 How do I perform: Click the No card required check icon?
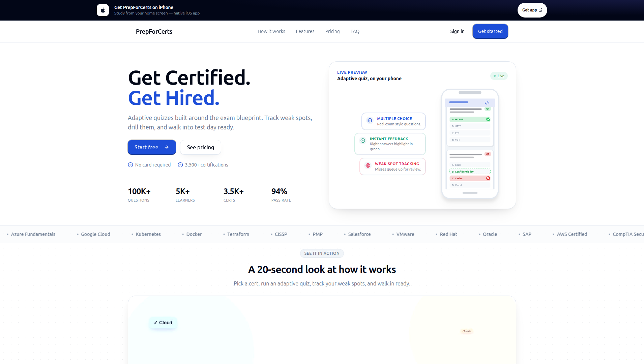point(130,165)
